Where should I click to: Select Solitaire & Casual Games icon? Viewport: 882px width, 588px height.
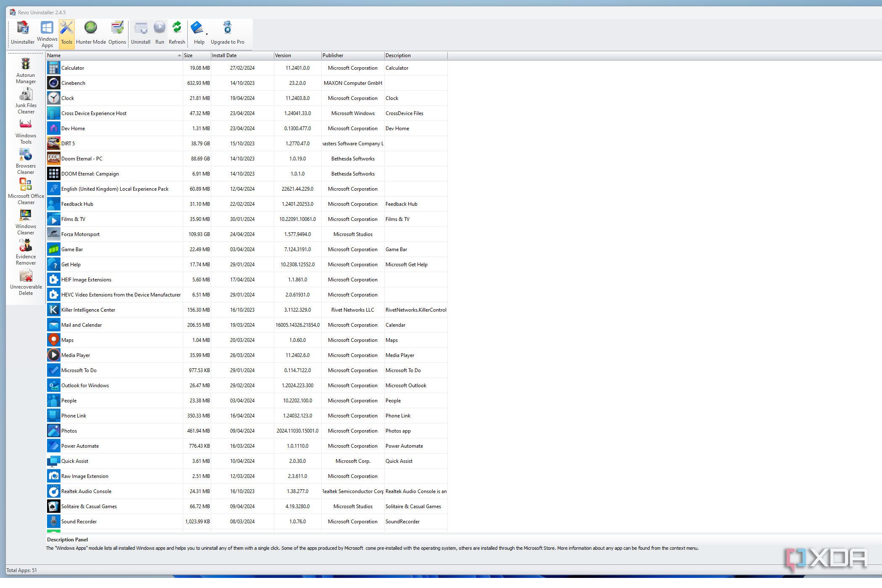53,507
